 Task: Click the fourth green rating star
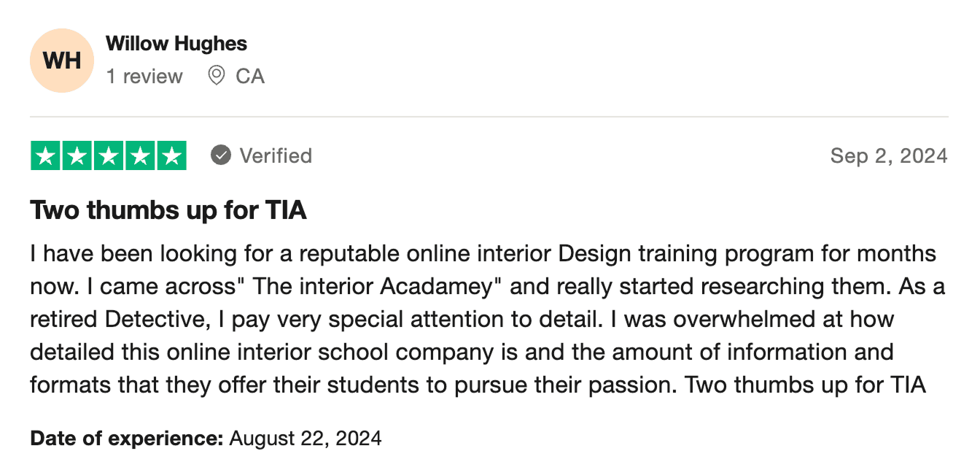[x=140, y=155]
